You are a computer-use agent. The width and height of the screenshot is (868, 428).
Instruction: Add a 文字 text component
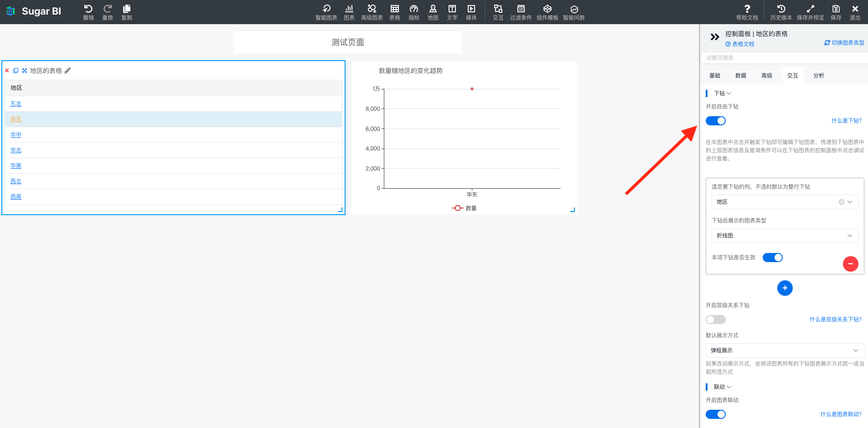[452, 12]
